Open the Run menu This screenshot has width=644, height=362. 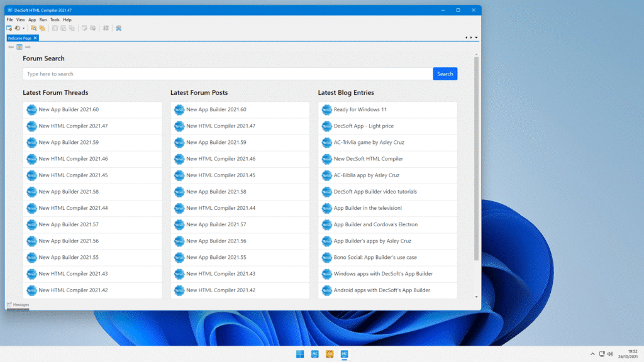point(43,19)
